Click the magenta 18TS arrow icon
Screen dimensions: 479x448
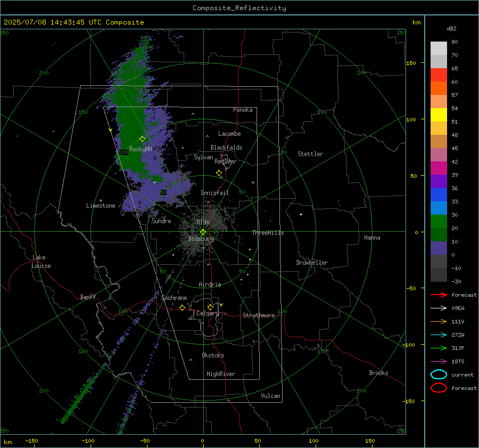439,362
